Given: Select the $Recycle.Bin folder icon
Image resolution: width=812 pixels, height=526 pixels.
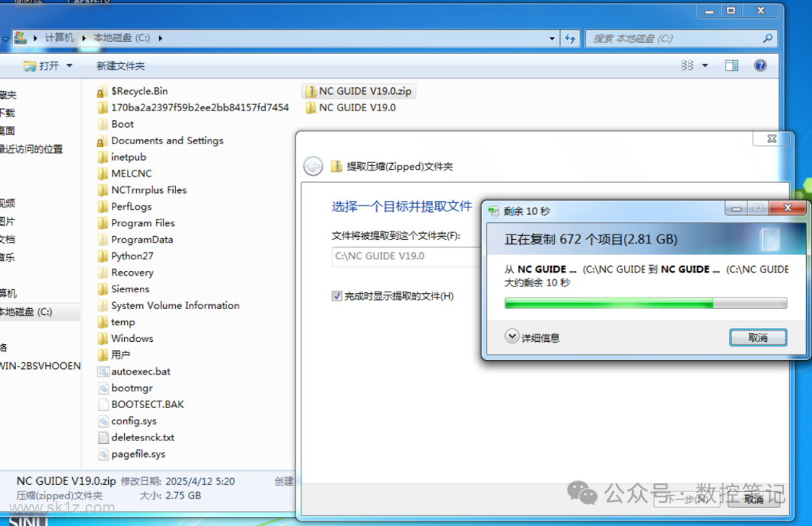Looking at the screenshot, I should tap(101, 92).
